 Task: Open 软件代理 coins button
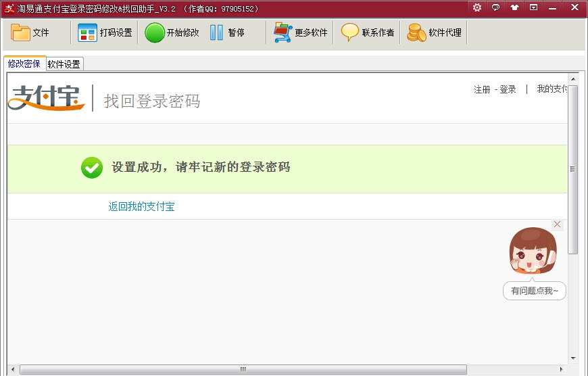point(435,32)
